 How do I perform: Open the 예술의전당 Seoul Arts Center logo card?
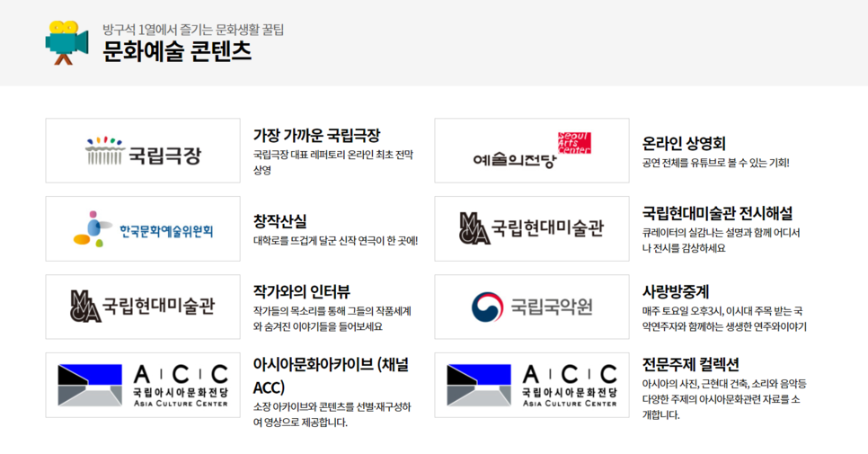[x=532, y=150]
